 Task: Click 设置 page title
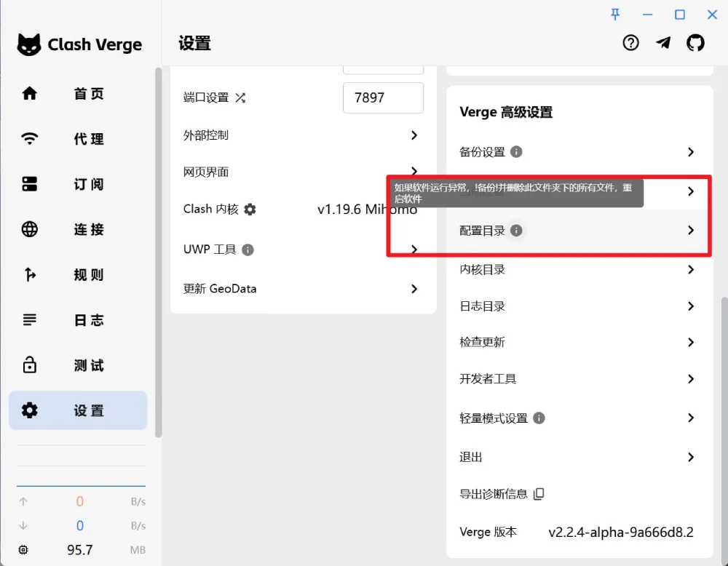pyautogui.click(x=194, y=43)
